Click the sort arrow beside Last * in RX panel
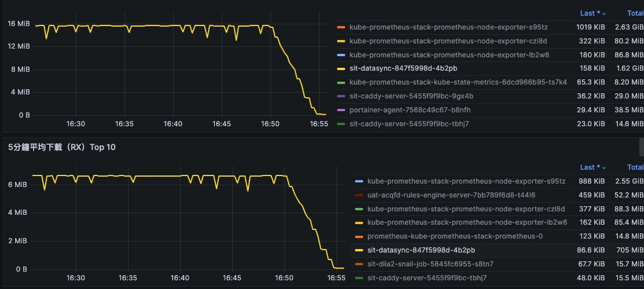644x289 pixels. tap(603, 167)
